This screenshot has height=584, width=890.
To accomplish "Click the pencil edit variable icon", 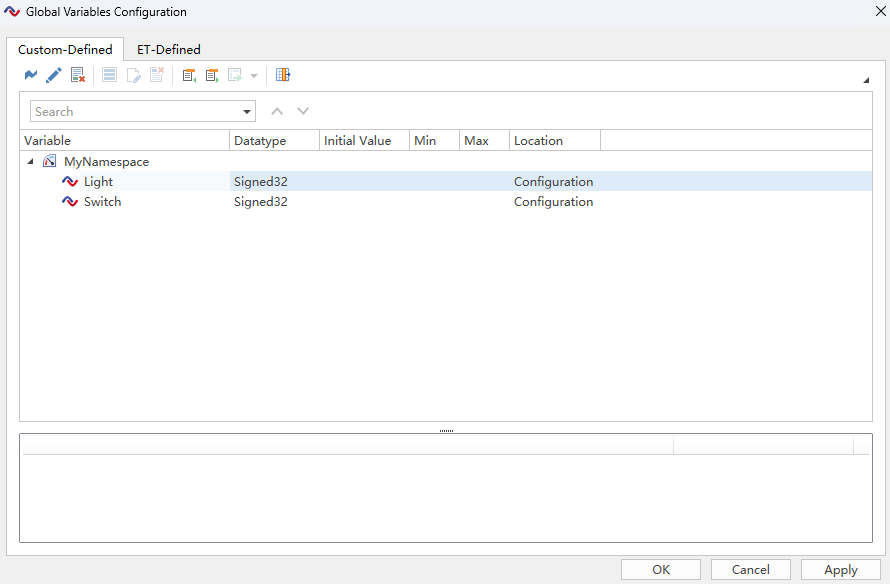I will (x=54, y=75).
